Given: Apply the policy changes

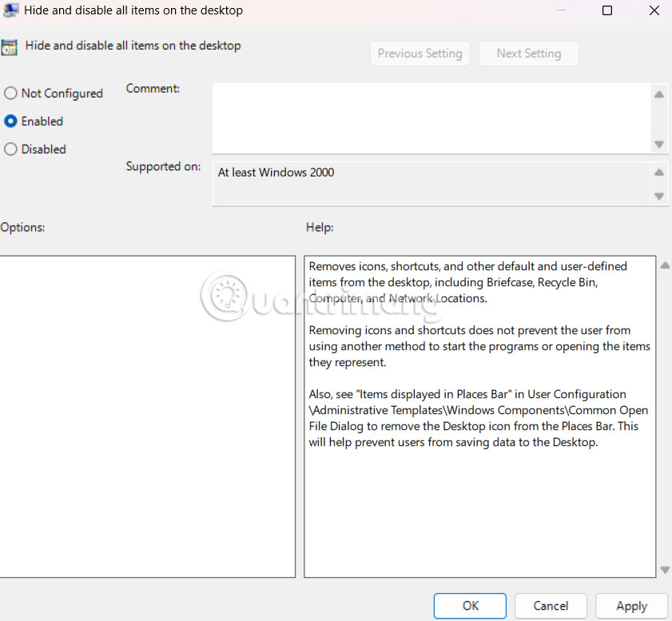Looking at the screenshot, I should pos(631,606).
